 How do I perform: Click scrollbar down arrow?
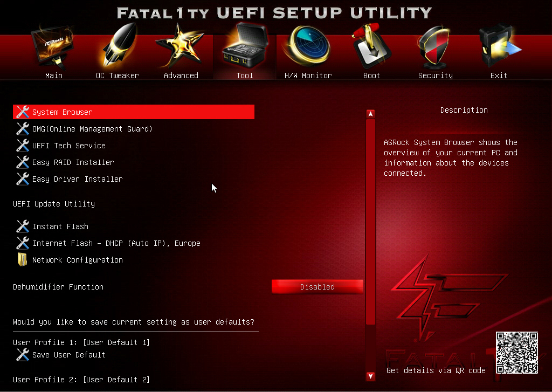click(370, 376)
